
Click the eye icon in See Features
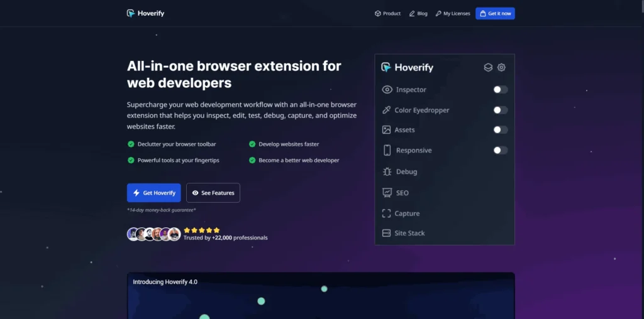tap(195, 193)
